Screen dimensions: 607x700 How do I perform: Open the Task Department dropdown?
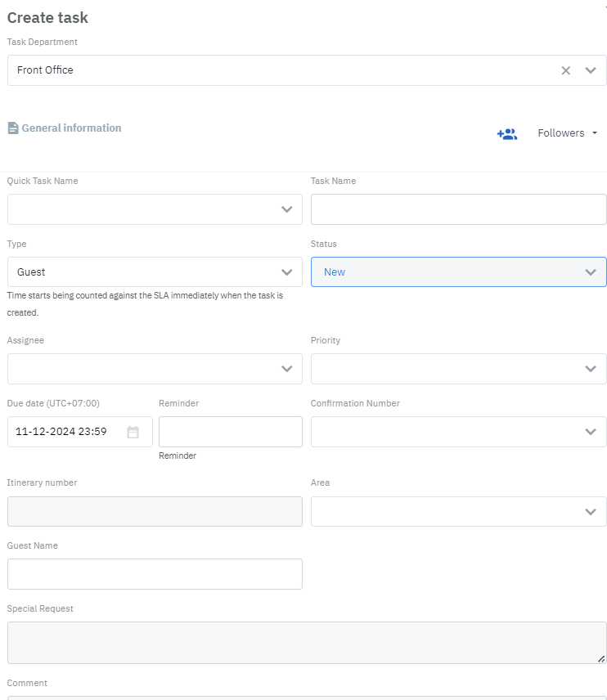(x=591, y=70)
